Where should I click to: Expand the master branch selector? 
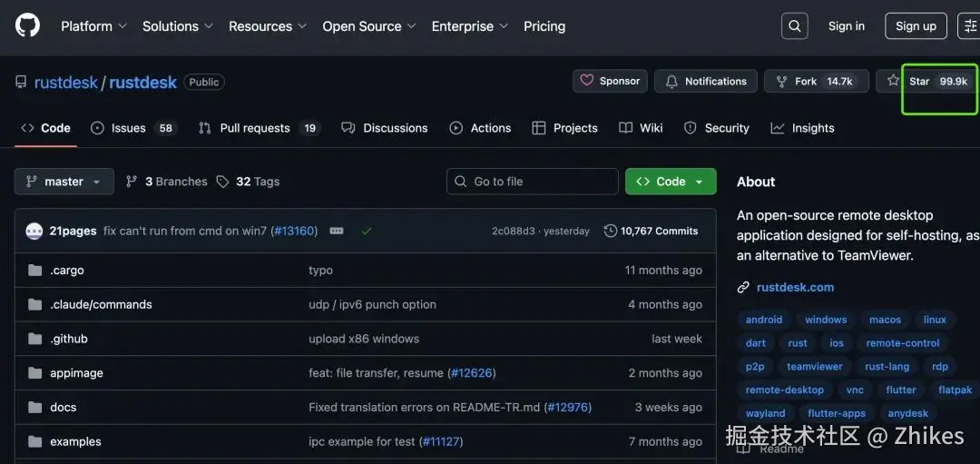tap(64, 182)
